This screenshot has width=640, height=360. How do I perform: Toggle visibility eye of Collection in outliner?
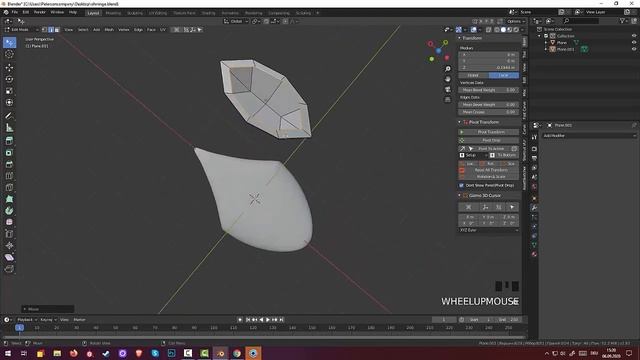tap(634, 36)
